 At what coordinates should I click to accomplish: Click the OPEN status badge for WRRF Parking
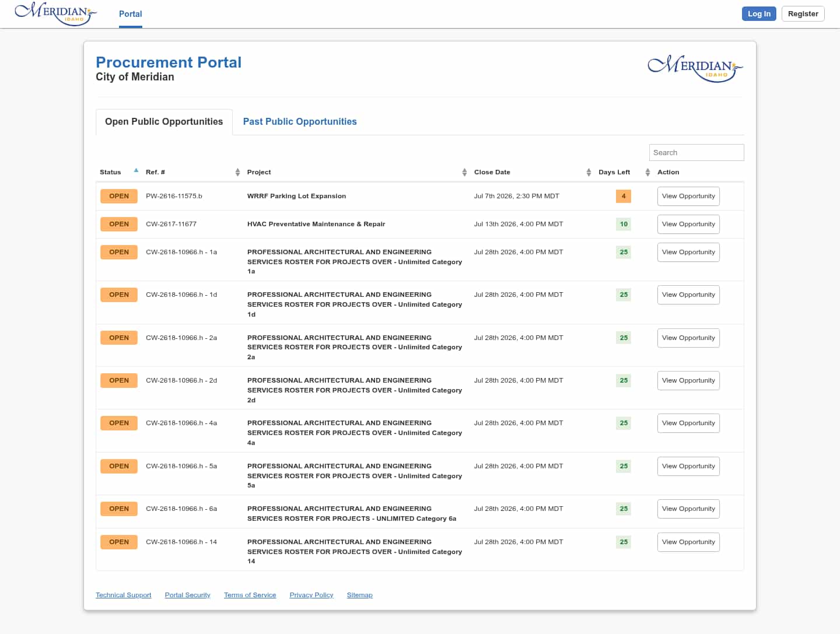click(119, 196)
